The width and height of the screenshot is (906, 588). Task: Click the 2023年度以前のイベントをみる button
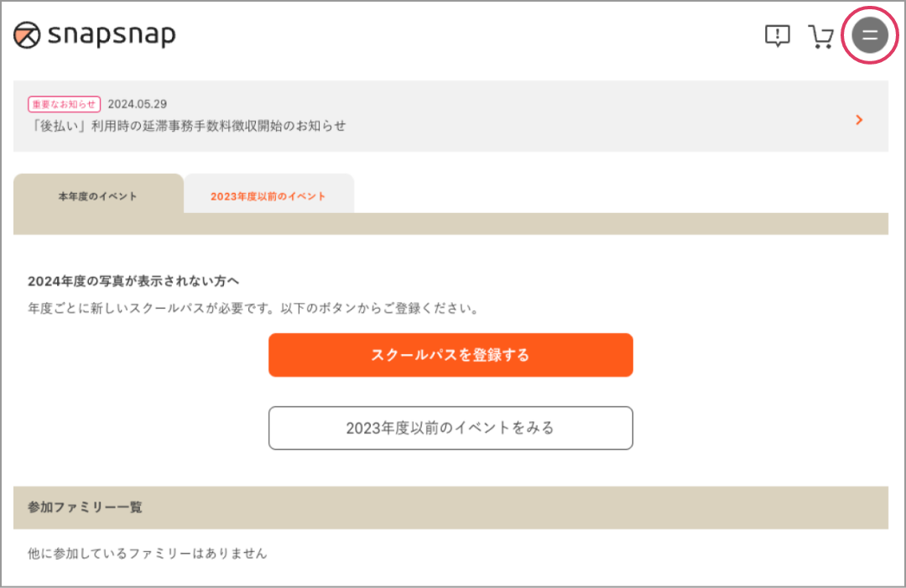click(x=450, y=428)
